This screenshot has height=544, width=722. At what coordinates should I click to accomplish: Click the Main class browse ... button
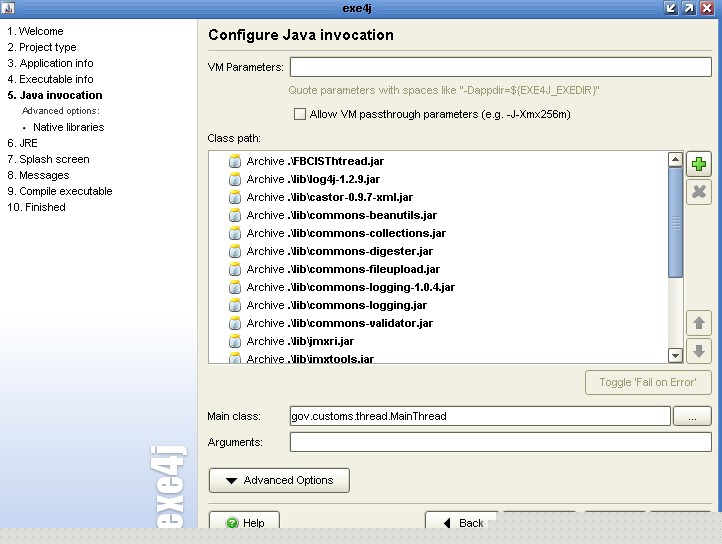tap(692, 416)
